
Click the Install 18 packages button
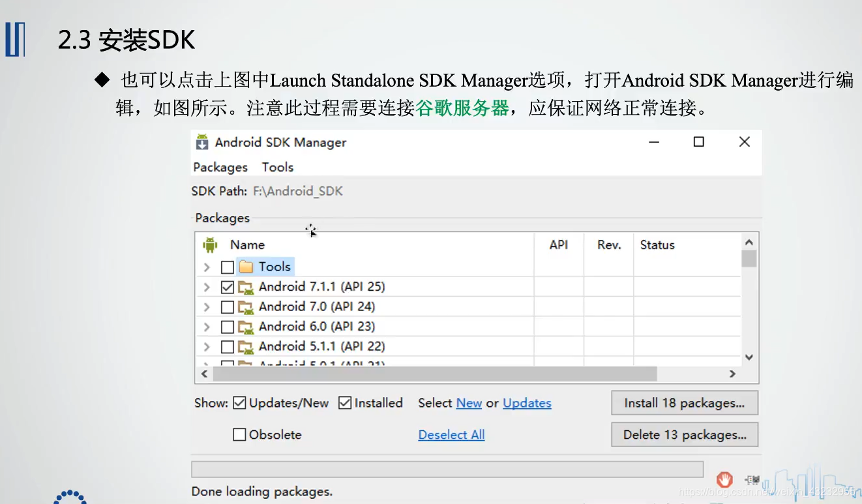[x=685, y=403]
